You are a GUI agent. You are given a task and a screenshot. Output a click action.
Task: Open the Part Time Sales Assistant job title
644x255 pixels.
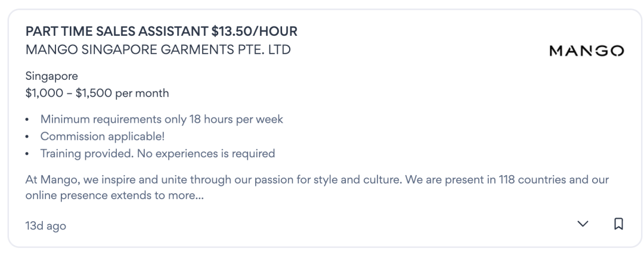coord(162,31)
